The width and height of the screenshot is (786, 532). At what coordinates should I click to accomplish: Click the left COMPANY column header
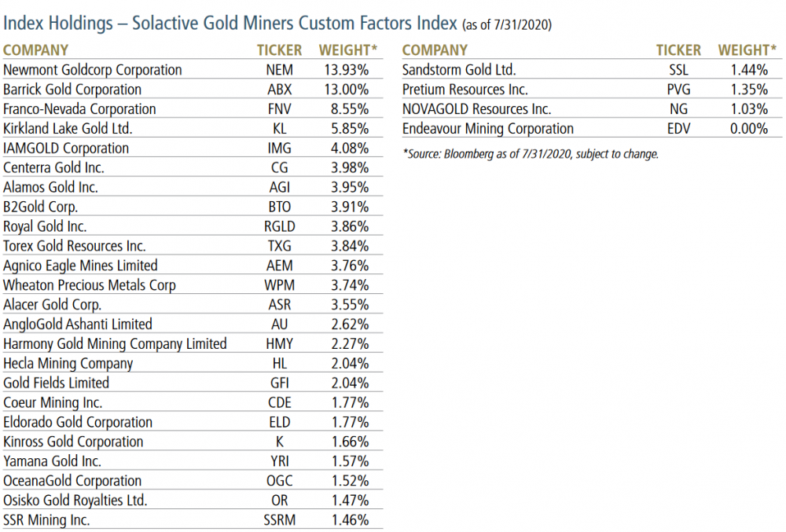coord(35,50)
